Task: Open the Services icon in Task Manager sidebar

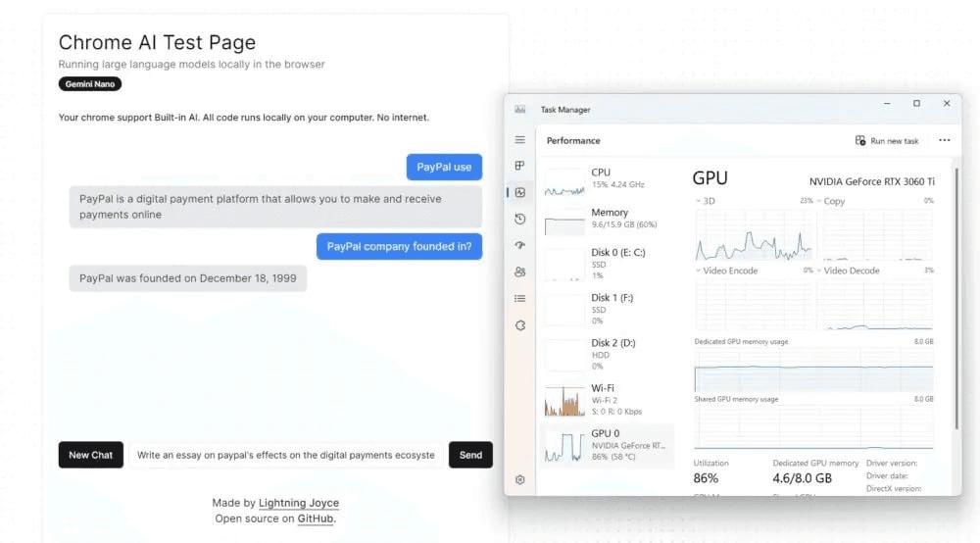Action: [520, 325]
